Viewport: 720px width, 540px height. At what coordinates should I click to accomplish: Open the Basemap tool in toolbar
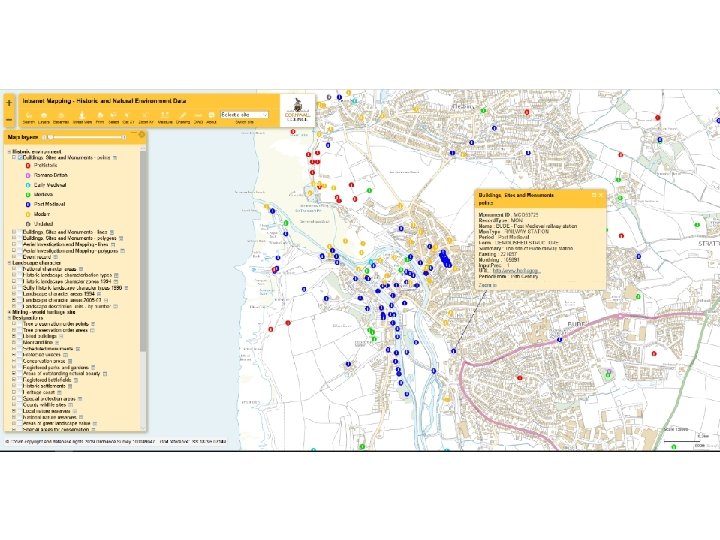click(x=61, y=118)
